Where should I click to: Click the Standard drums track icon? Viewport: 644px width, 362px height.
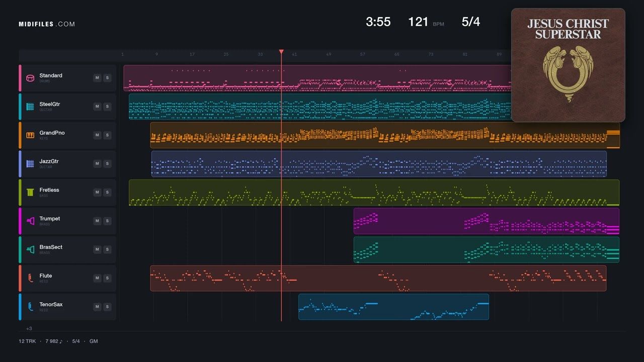tap(30, 78)
